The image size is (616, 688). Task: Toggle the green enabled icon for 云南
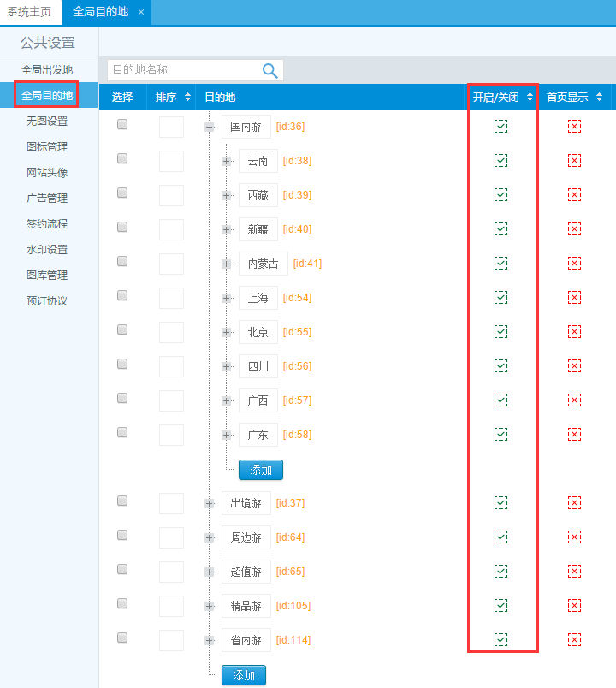pyautogui.click(x=500, y=161)
